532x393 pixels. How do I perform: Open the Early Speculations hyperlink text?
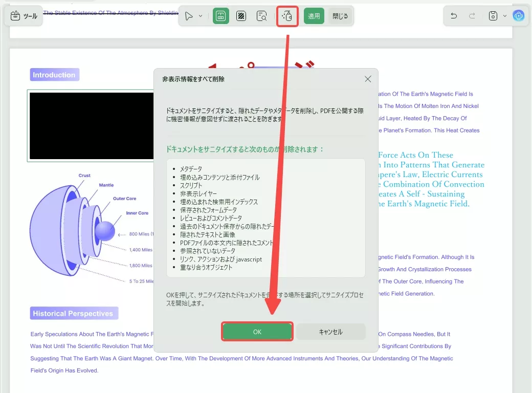point(77,334)
